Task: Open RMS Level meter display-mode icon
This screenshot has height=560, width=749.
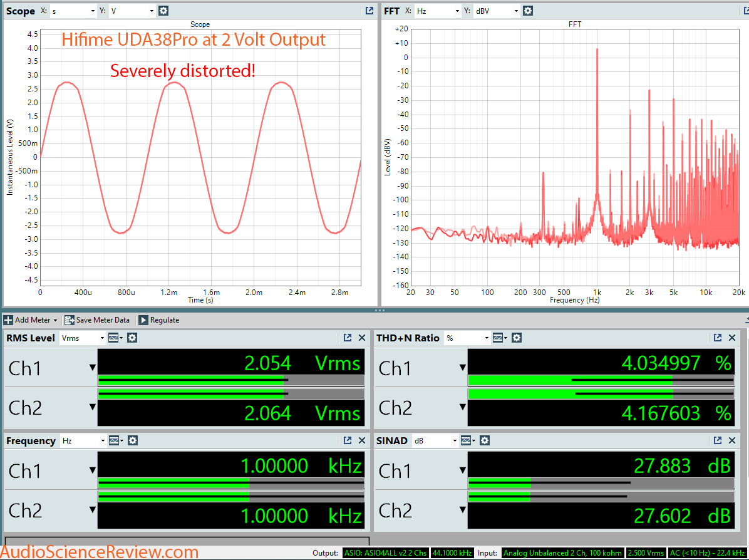Action: 115,338
